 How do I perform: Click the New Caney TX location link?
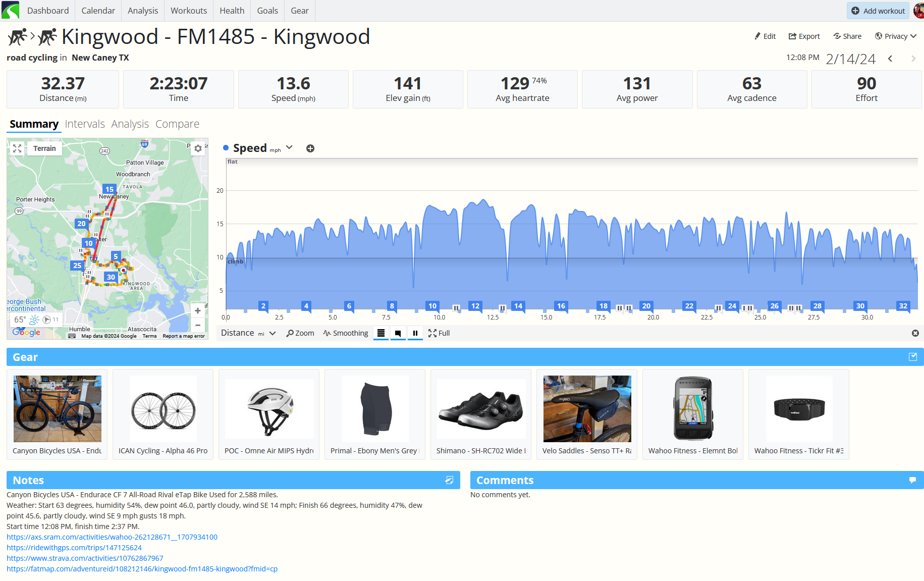pyautogui.click(x=100, y=58)
